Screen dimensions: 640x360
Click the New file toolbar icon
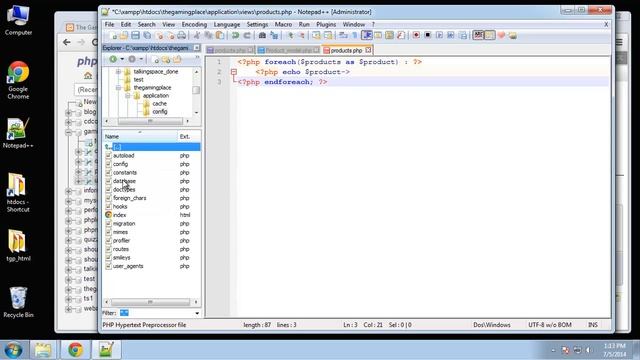pos(113,36)
